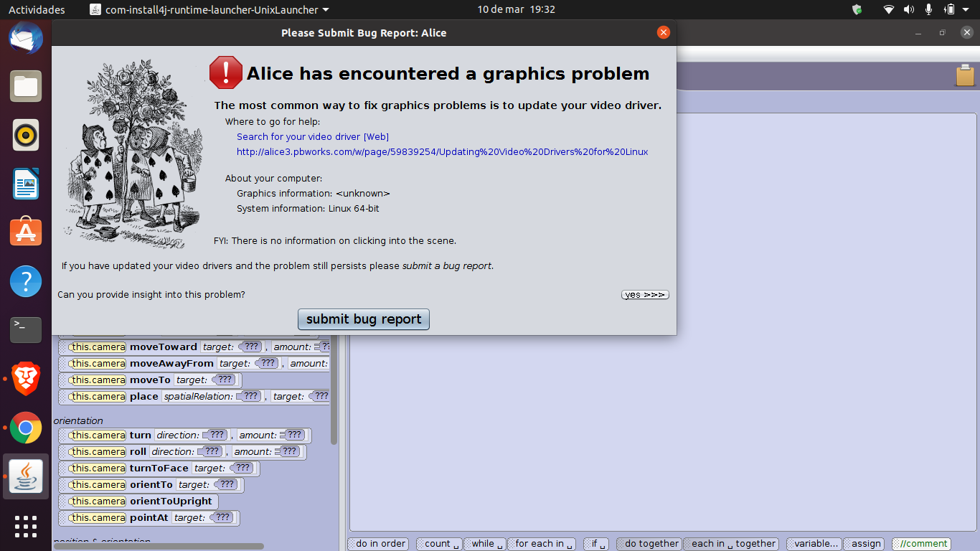Open the clock and calendar menu
This screenshot has height=551, width=980.
pos(517,9)
